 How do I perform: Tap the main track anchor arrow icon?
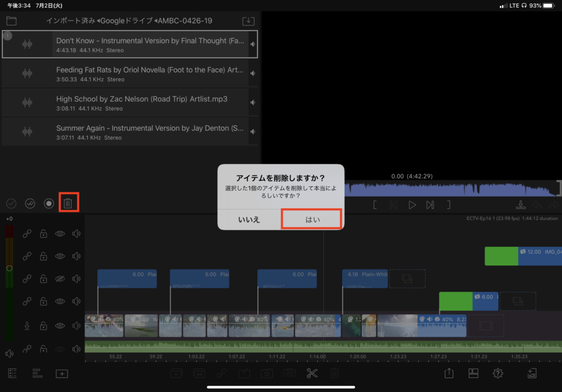pos(27,326)
